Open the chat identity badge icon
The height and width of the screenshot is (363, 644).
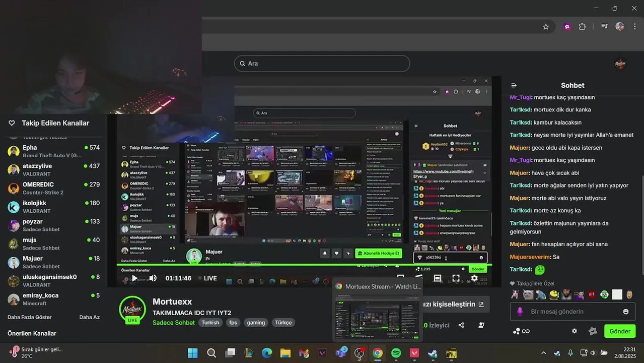click(x=593, y=331)
